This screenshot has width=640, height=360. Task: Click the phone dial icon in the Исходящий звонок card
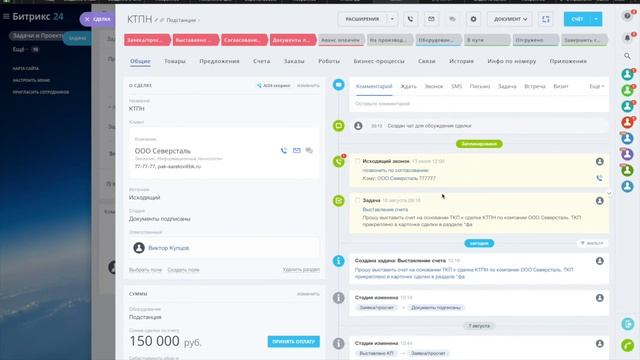(x=600, y=178)
